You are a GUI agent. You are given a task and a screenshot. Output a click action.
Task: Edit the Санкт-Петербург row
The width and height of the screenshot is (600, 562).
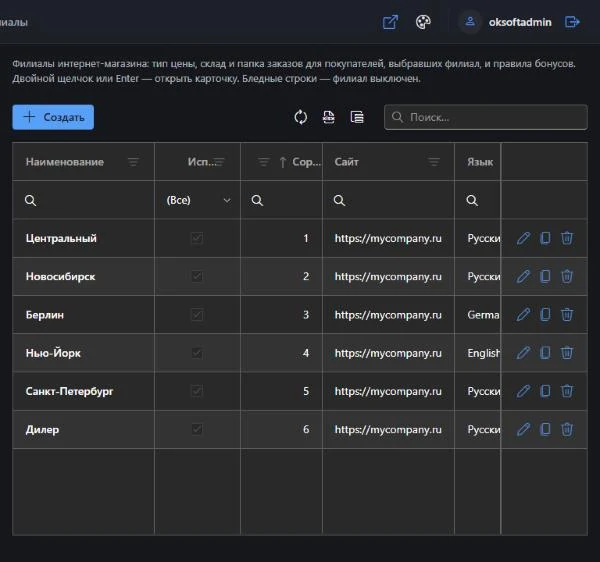click(x=523, y=391)
